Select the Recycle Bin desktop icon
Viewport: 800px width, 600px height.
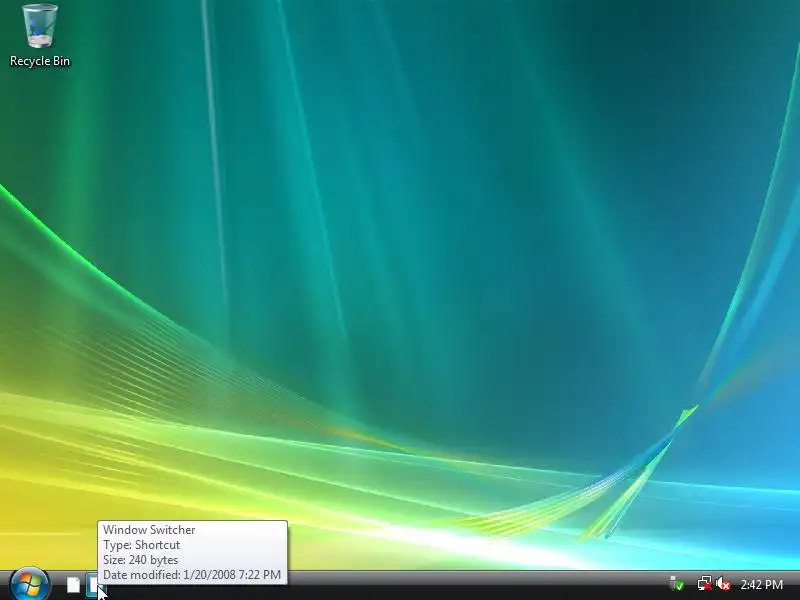coord(40,36)
